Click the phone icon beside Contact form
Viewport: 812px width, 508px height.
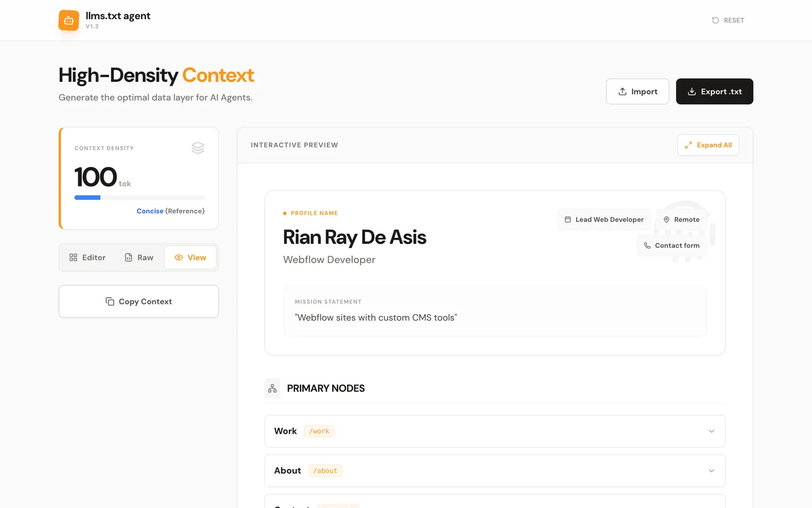[x=647, y=245]
